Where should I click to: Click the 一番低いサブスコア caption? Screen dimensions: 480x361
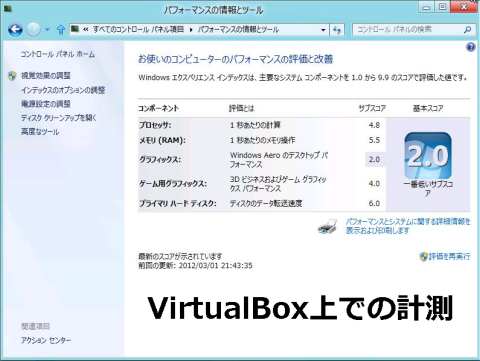pos(428,189)
